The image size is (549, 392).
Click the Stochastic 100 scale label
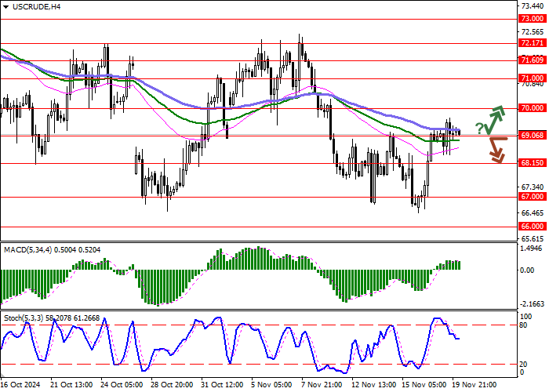[x=526, y=317]
